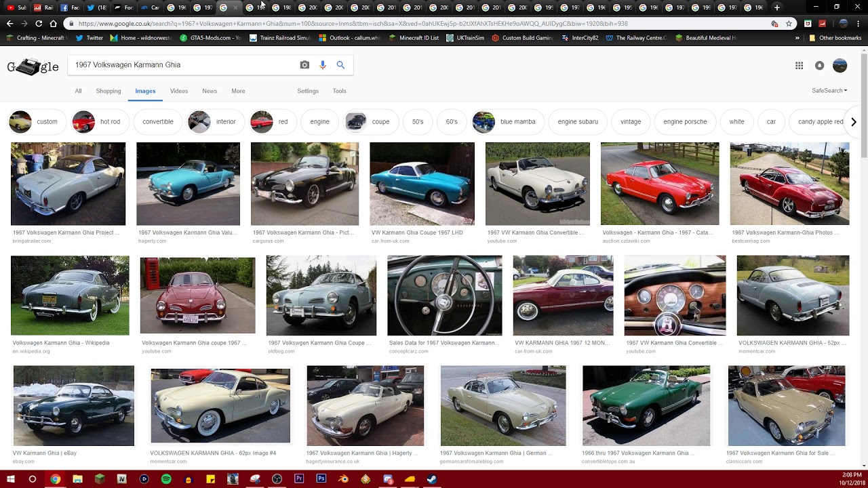868x488 pixels.
Task: Open Photoshop from the taskbar
Action: (321, 479)
